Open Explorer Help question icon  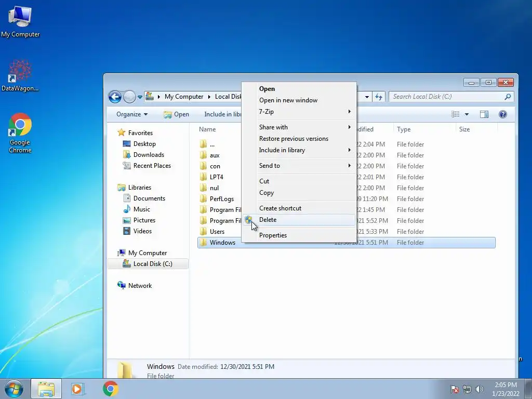coord(503,114)
